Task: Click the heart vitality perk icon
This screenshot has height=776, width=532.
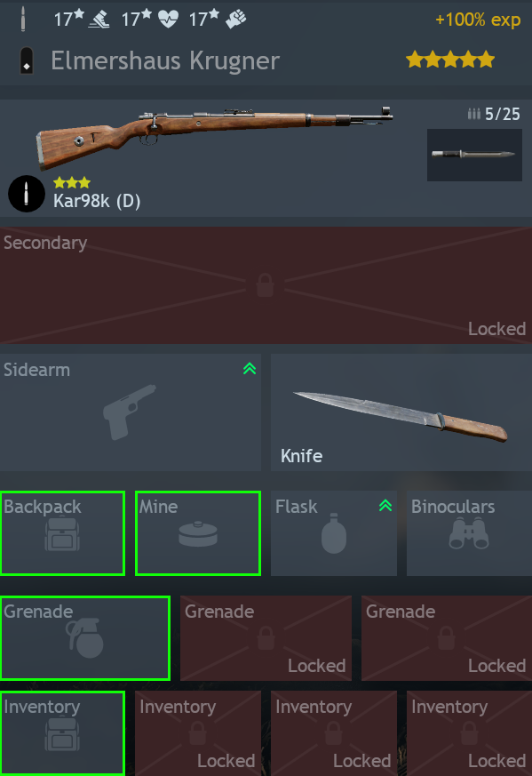Action: click(x=168, y=20)
